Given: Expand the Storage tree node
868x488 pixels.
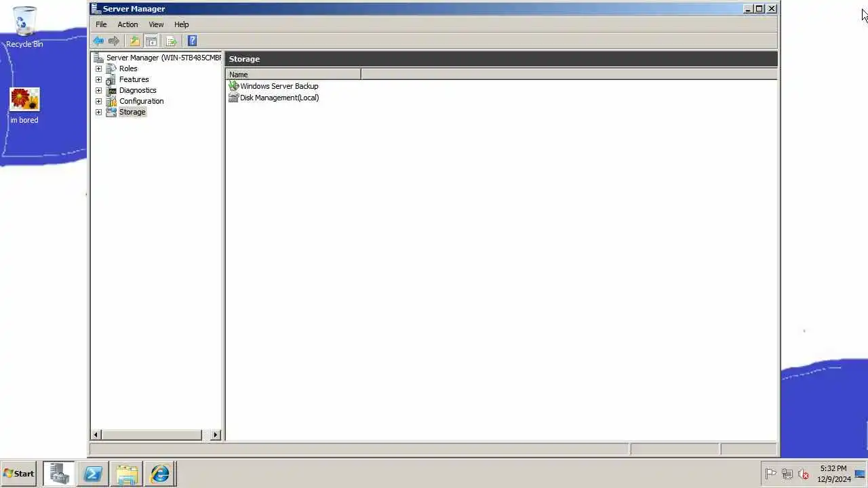Looking at the screenshot, I should coord(98,112).
